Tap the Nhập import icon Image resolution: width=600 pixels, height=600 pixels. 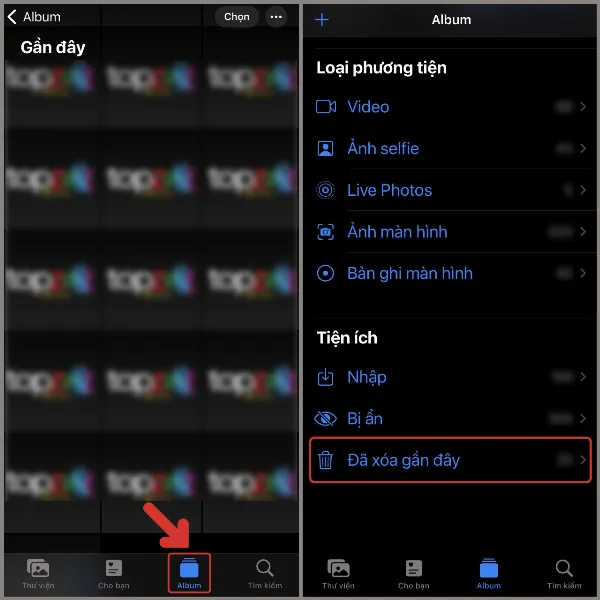326,377
